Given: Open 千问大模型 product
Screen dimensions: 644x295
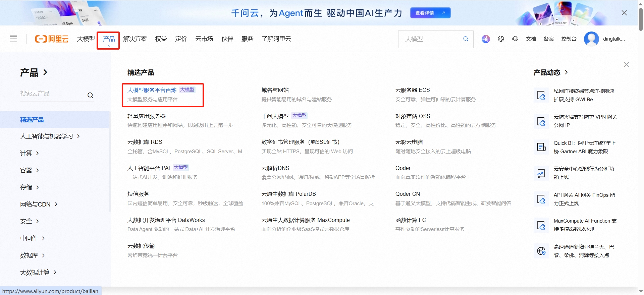Looking at the screenshot, I should (x=275, y=116).
